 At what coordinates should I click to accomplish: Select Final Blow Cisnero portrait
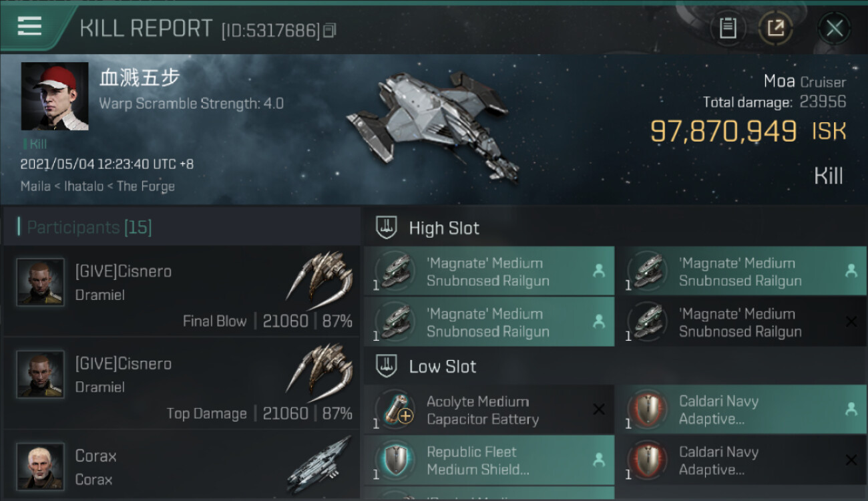(x=41, y=282)
